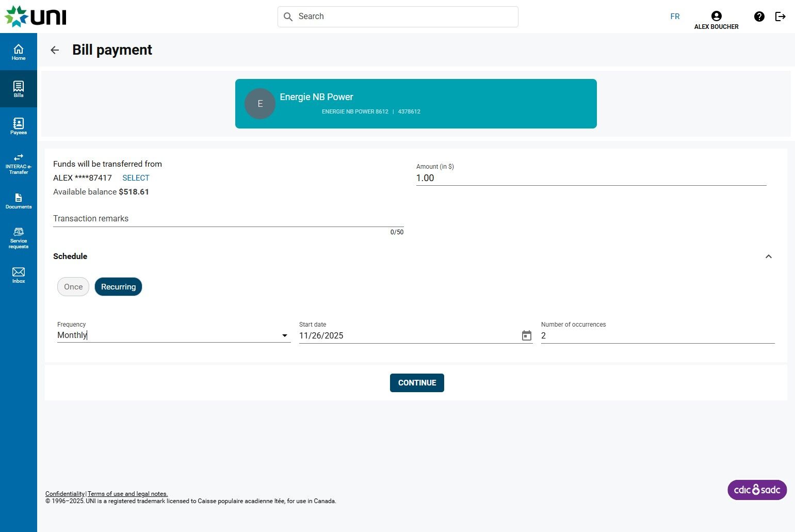The height and width of the screenshot is (532, 795).
Task: Click the Energie NB Power payee card
Action: click(416, 104)
